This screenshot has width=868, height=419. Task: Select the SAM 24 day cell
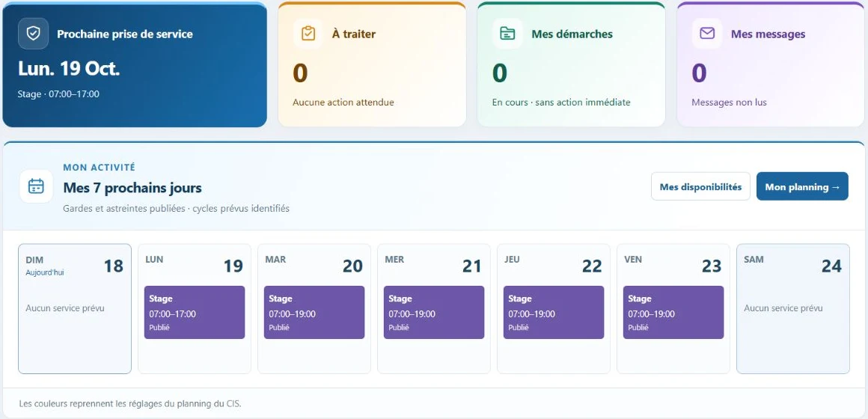pyautogui.click(x=792, y=309)
